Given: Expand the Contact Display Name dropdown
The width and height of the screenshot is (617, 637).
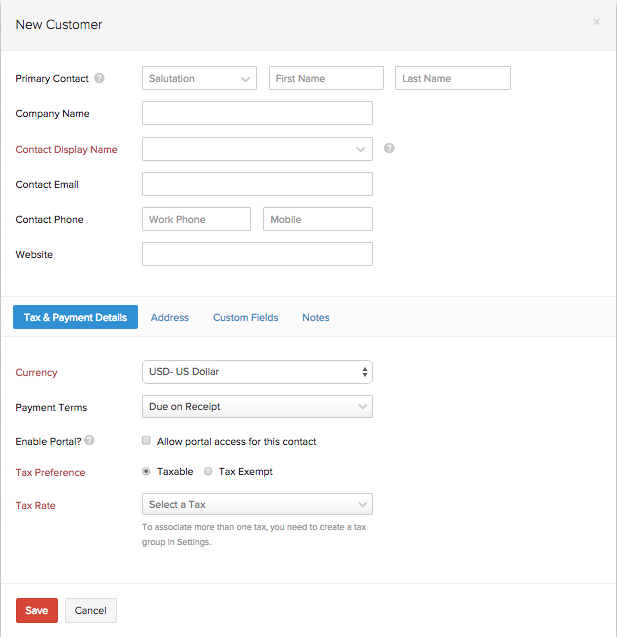Looking at the screenshot, I should point(257,149).
